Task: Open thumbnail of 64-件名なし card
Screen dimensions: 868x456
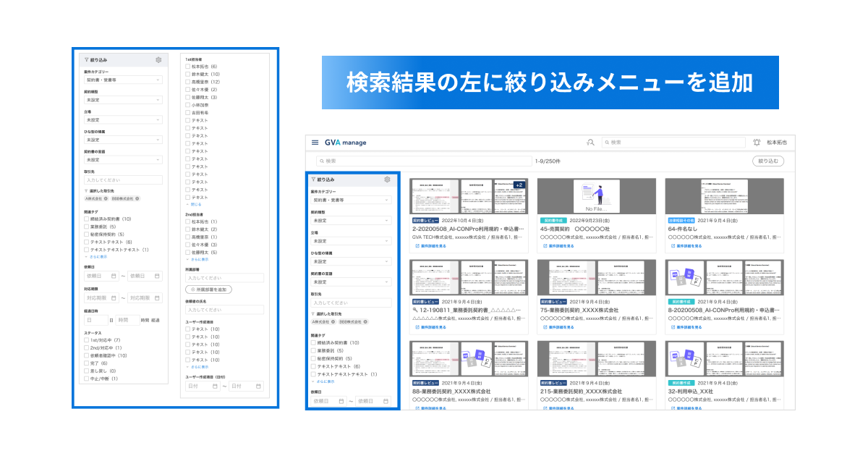Action: (x=726, y=196)
